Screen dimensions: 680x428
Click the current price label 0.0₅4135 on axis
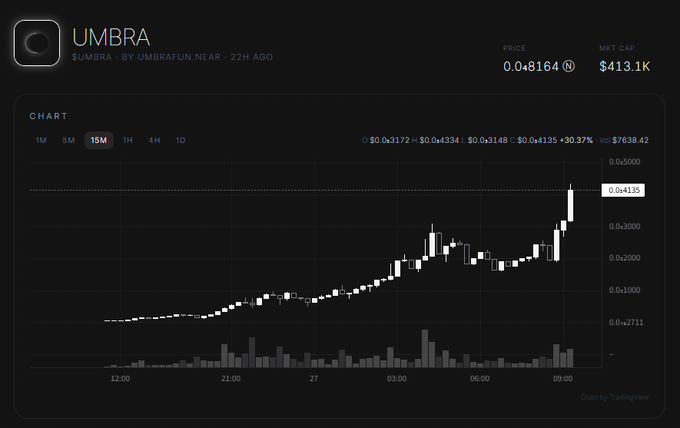point(623,190)
